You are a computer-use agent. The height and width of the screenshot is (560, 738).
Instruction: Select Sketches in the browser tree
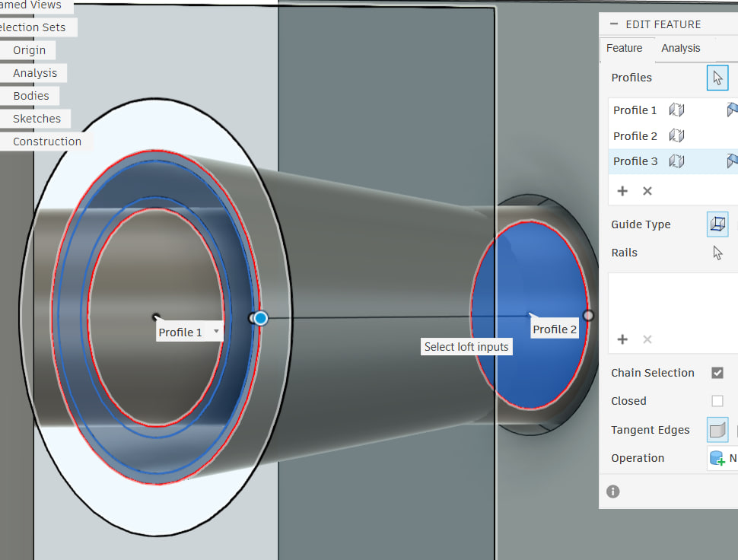click(x=37, y=119)
